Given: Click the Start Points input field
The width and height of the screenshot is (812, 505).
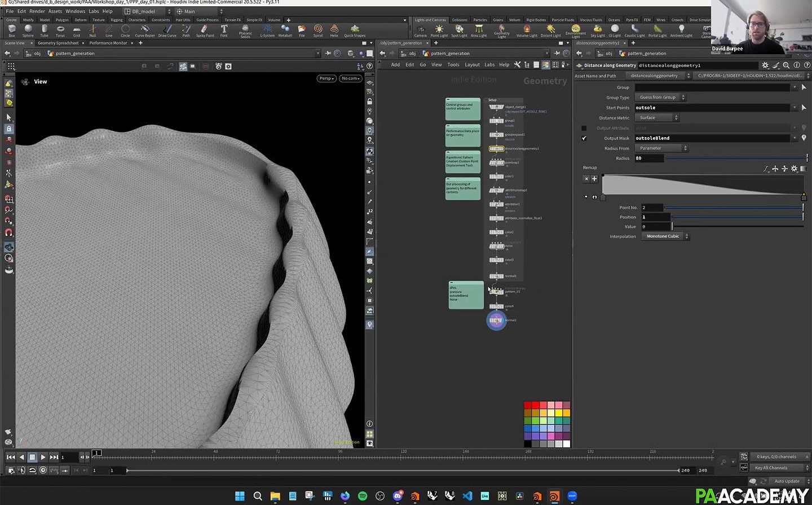Looking at the screenshot, I should [x=712, y=108].
